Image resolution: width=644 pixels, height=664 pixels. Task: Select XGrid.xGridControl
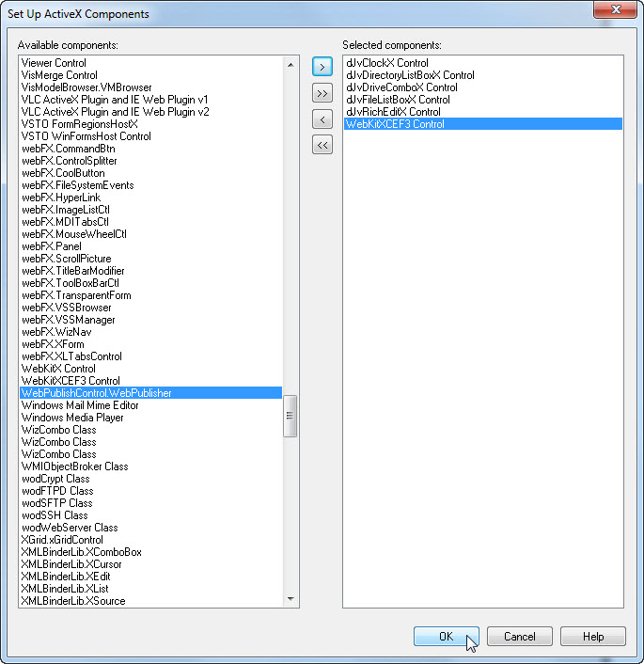(x=150, y=540)
